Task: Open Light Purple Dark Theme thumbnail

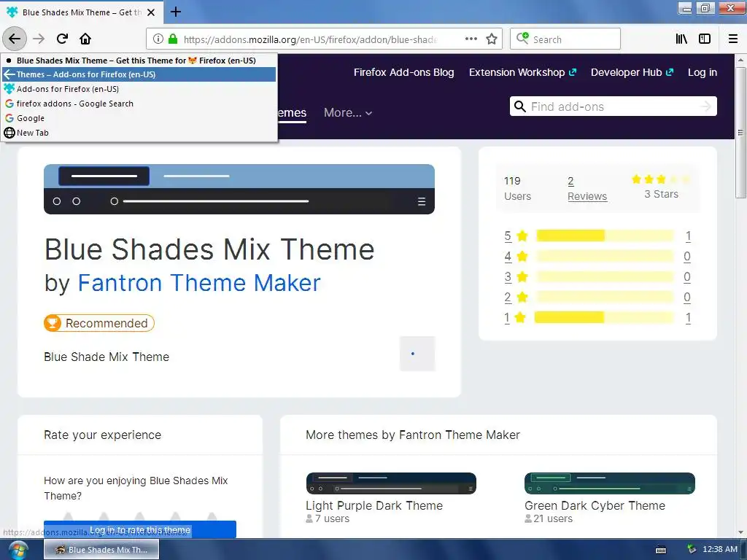Action: pos(391,483)
